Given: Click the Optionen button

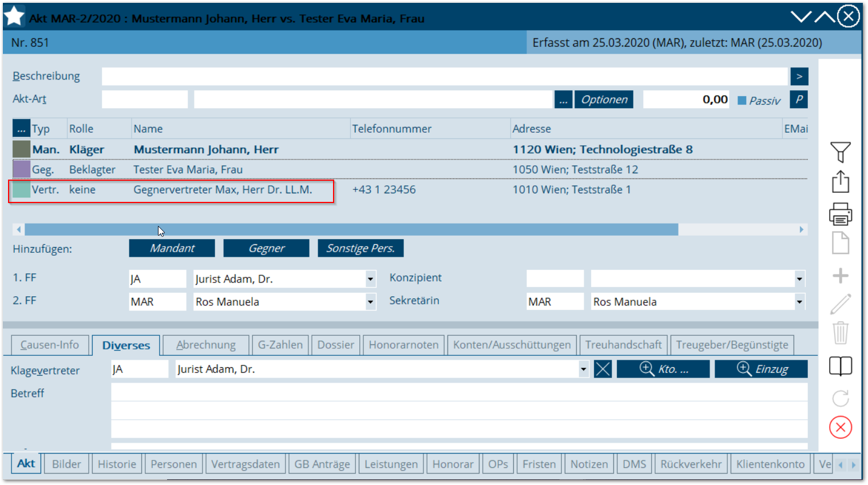Looking at the screenshot, I should point(604,100).
